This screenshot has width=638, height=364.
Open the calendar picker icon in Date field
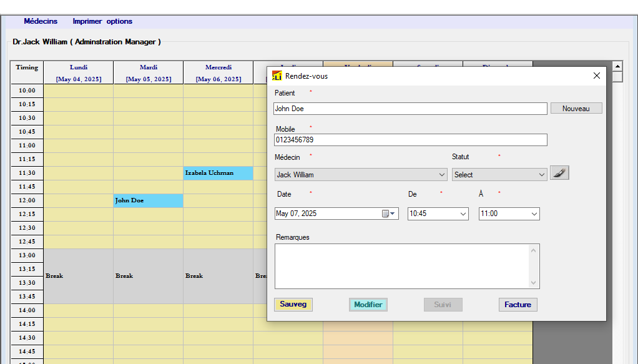pyautogui.click(x=386, y=214)
